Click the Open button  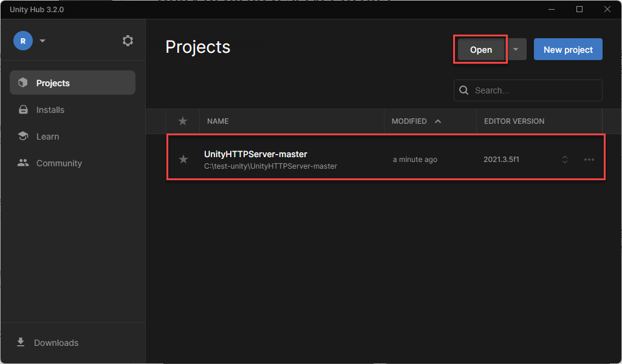(x=481, y=50)
